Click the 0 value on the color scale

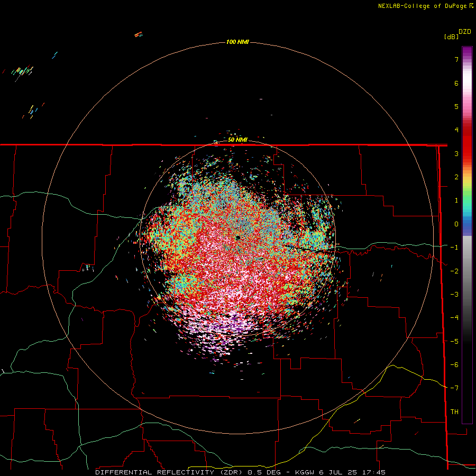click(456, 224)
